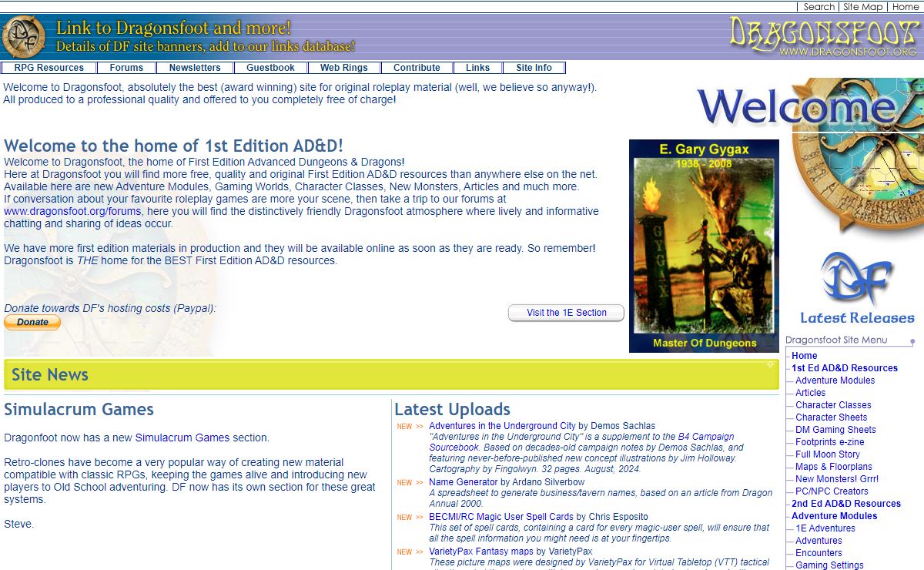The height and width of the screenshot is (570, 924).
Task: Open the Guestbook menu item
Action: (x=270, y=68)
